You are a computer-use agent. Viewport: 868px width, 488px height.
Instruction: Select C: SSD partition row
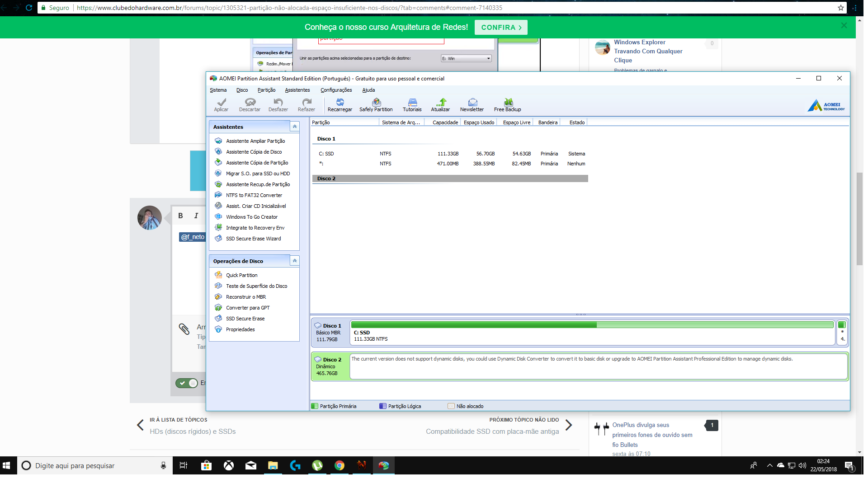(450, 154)
